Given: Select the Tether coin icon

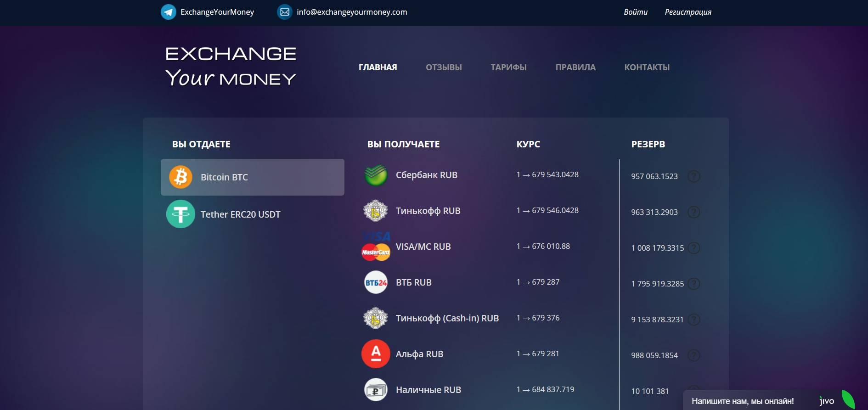Looking at the screenshot, I should click(180, 214).
